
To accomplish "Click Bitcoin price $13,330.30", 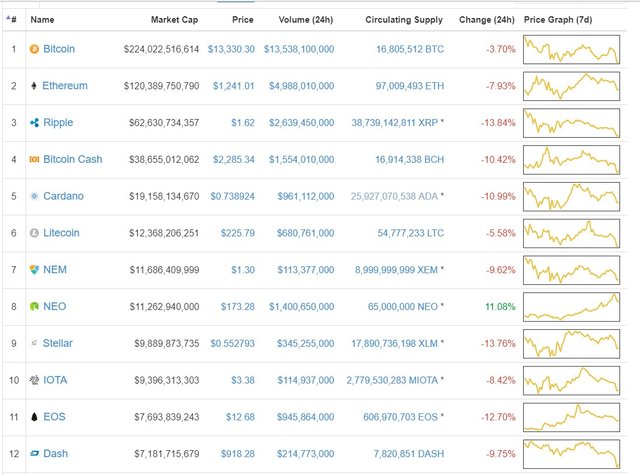I will point(231,49).
